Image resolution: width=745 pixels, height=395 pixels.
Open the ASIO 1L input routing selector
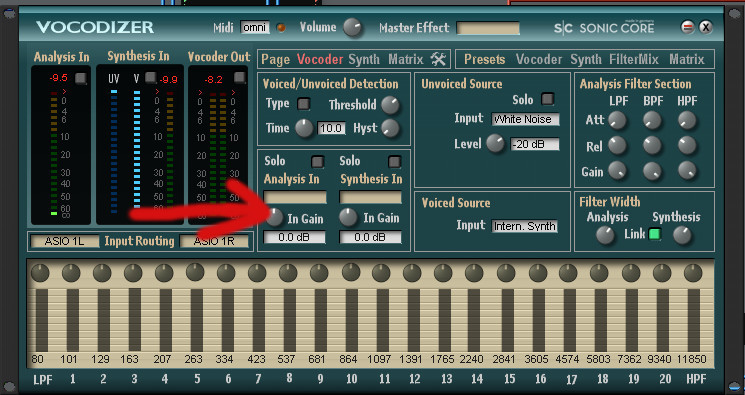point(65,241)
